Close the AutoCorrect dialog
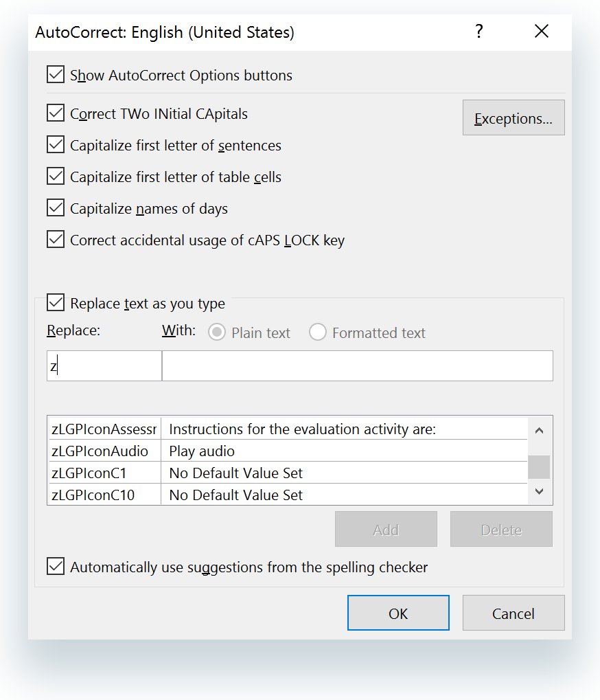 coord(542,32)
